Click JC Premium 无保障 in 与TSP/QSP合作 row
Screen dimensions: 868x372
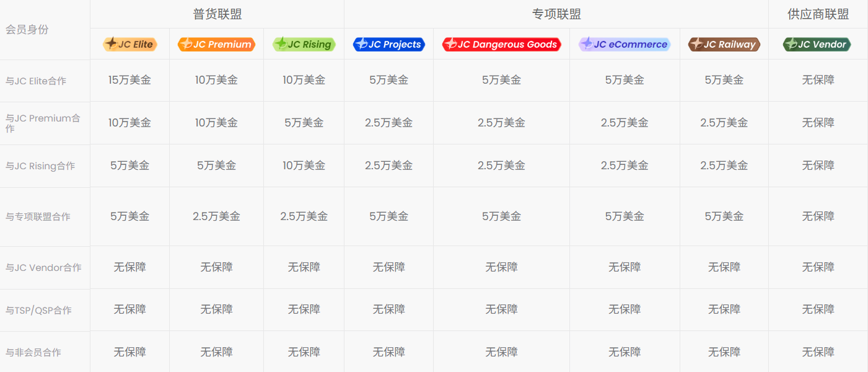[216, 309]
